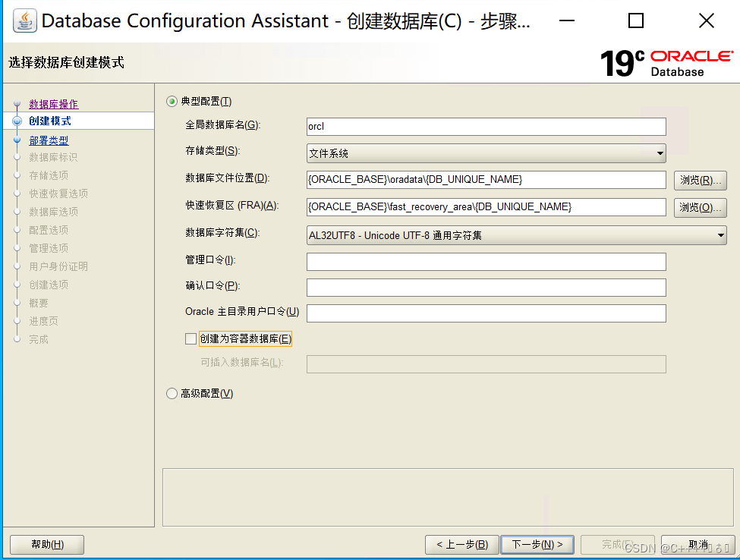Go back with the 上一步(B) button

[462, 544]
